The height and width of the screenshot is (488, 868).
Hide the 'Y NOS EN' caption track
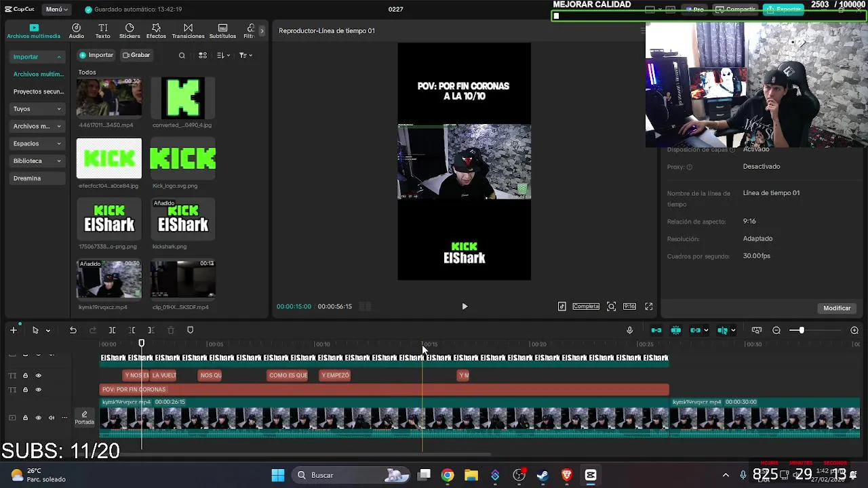[x=38, y=375]
